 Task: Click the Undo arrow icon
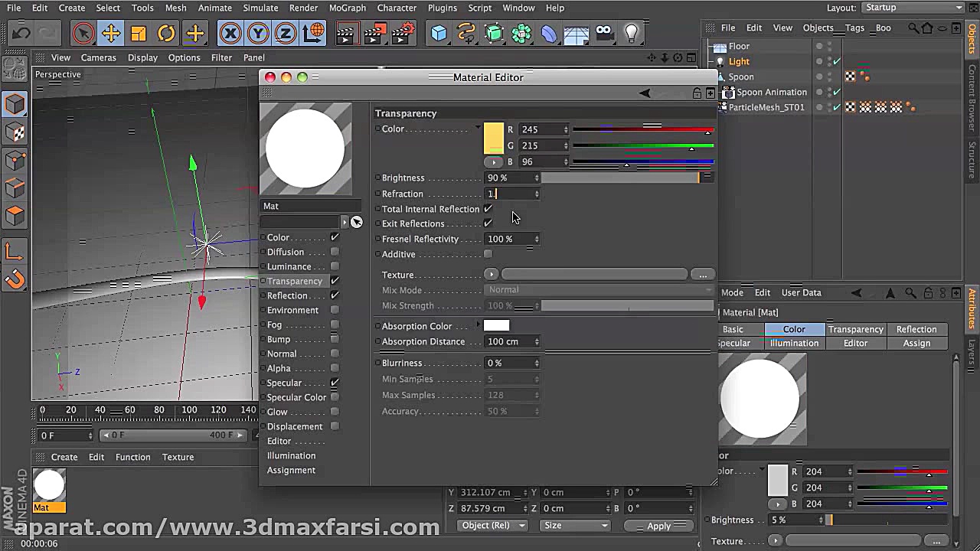[x=21, y=33]
